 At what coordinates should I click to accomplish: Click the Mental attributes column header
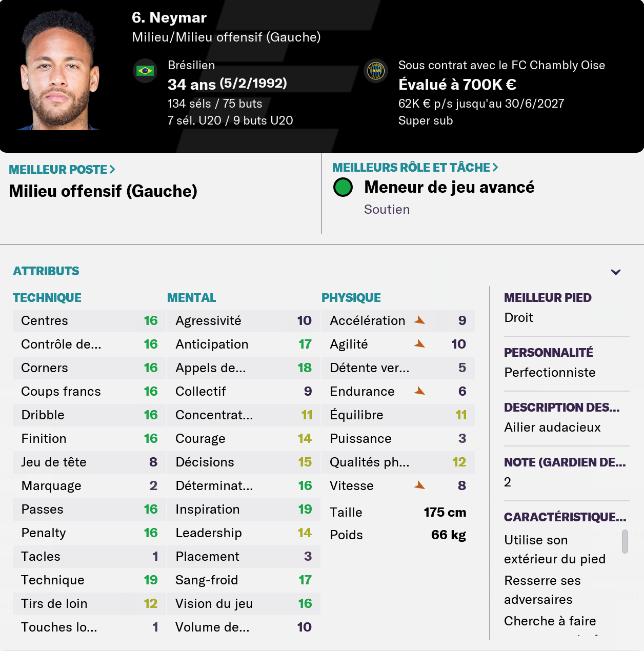[192, 298]
